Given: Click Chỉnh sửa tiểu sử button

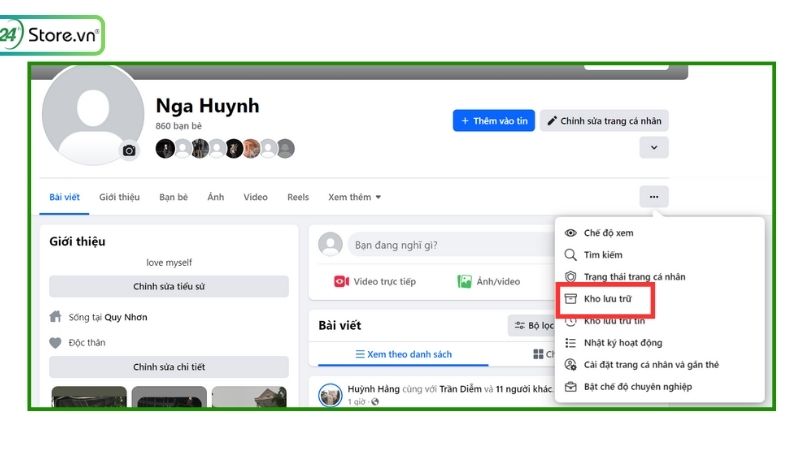Looking at the screenshot, I should pyautogui.click(x=169, y=287).
